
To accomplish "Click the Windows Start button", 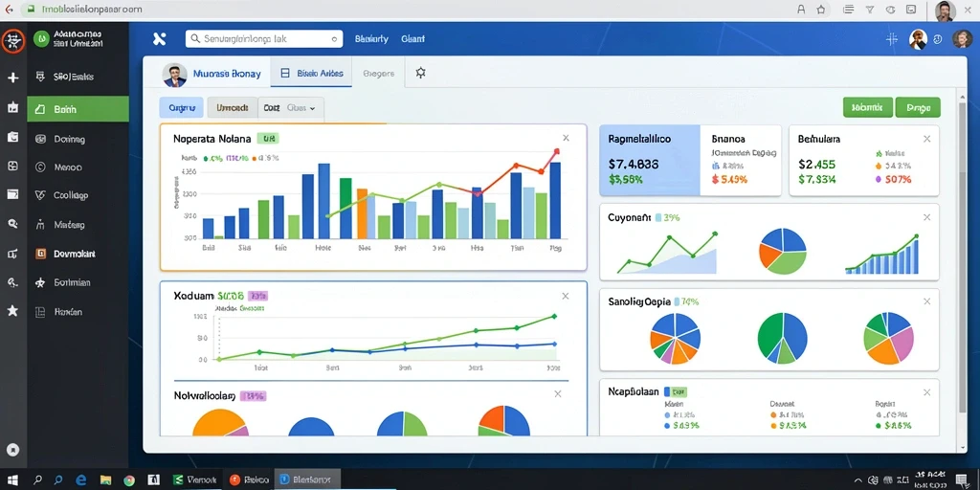I will [x=12, y=480].
